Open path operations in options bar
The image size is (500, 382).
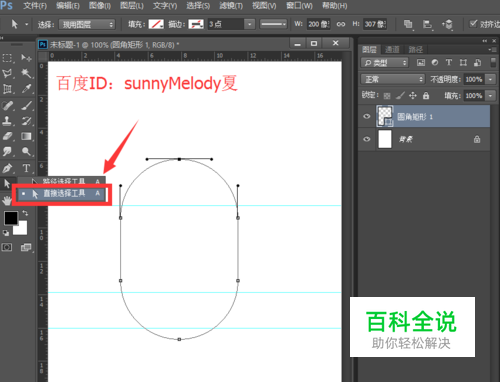408,24
